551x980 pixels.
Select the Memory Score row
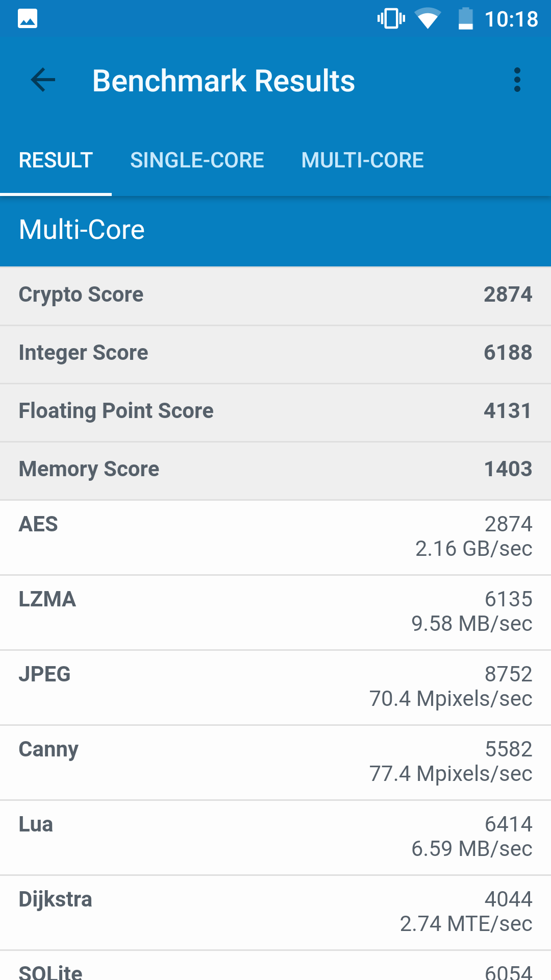coord(275,470)
